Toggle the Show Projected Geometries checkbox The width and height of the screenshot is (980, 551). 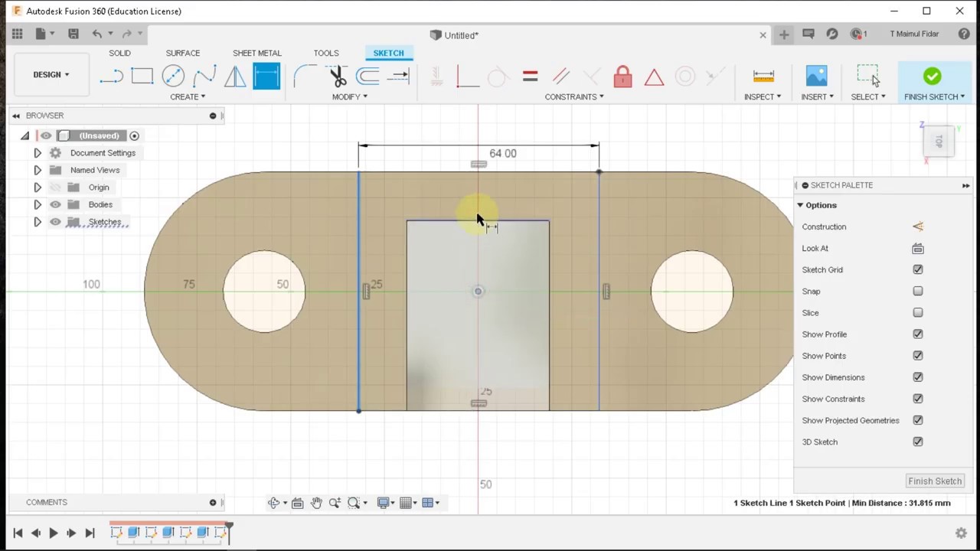pos(918,419)
